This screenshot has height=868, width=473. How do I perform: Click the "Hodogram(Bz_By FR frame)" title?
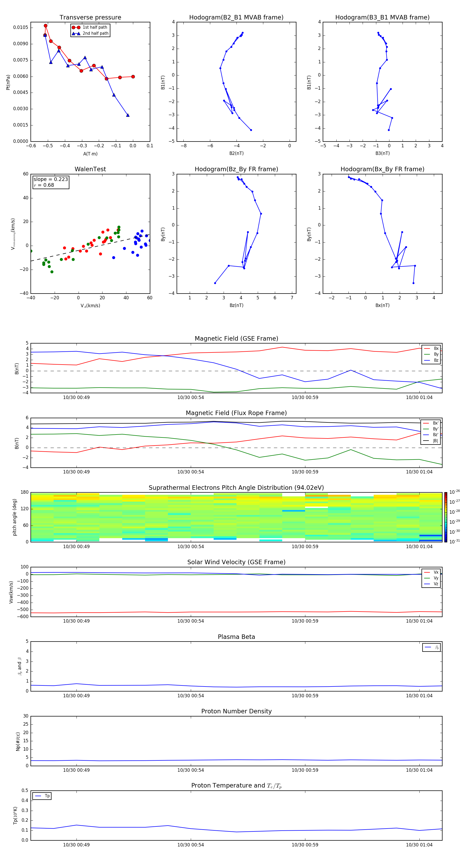tap(236, 169)
